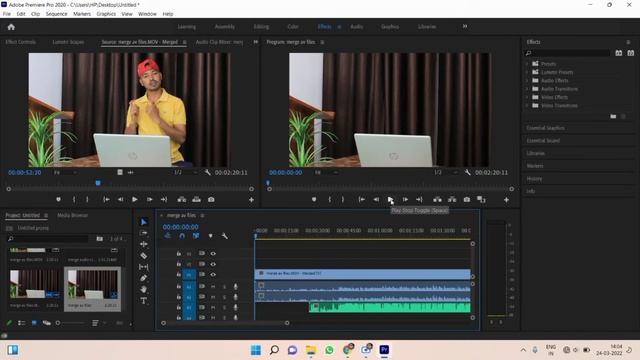This screenshot has width=640, height=360.
Task: Open Premiere Pro from the Windows taskbar
Action: pos(384,350)
